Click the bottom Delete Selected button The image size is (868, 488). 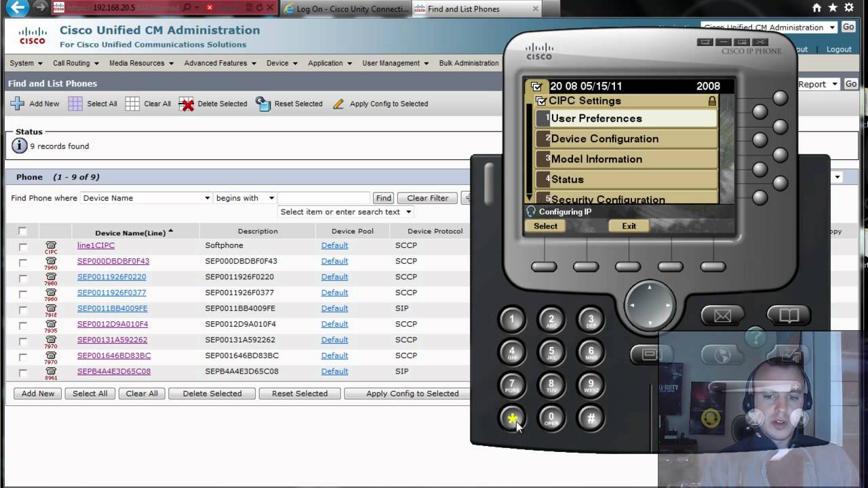pyautogui.click(x=212, y=393)
